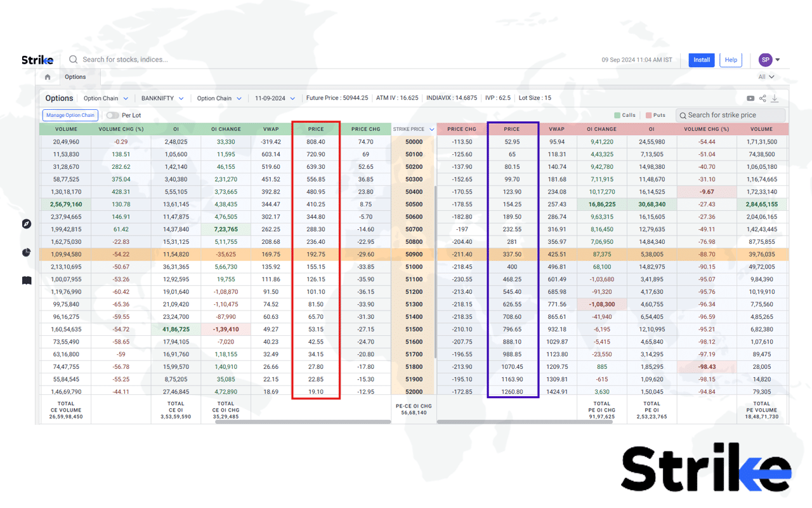Screen dimensions: 812x508
Task: Click the Install button
Action: 701,60
